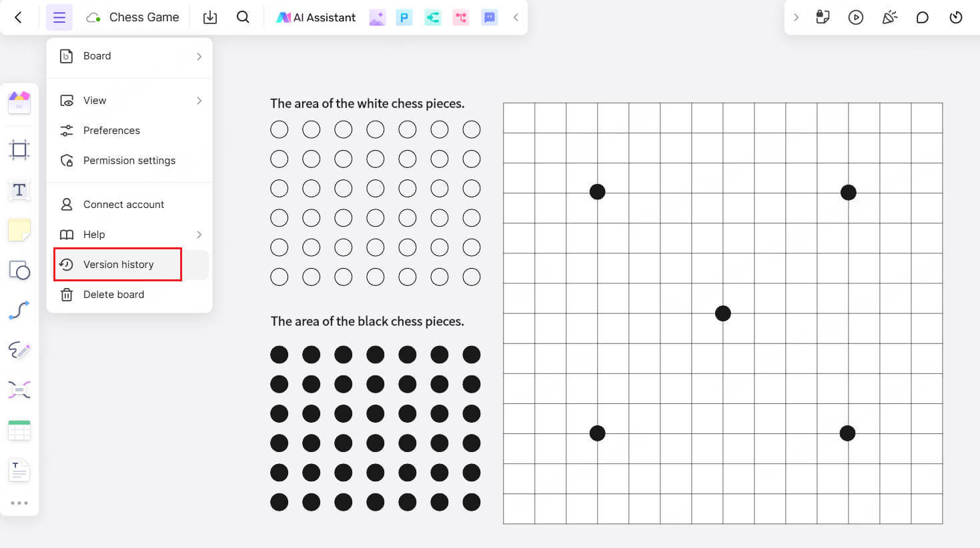The image size is (980, 548).
Task: Choose the connector line tool
Action: (x=19, y=310)
